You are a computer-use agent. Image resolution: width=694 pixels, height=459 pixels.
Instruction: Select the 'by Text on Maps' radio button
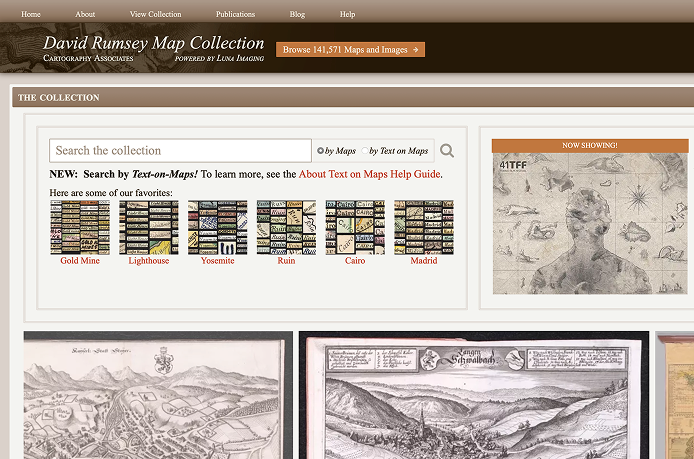(x=365, y=150)
